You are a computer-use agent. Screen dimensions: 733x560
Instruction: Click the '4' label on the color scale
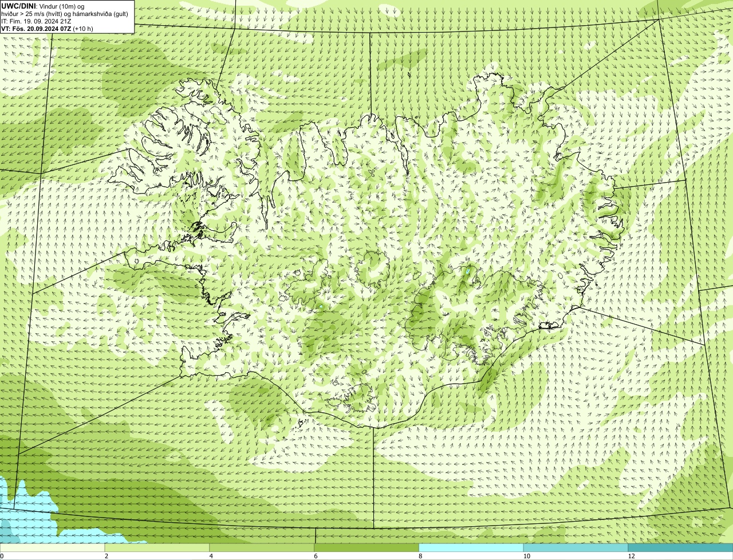coord(211,556)
